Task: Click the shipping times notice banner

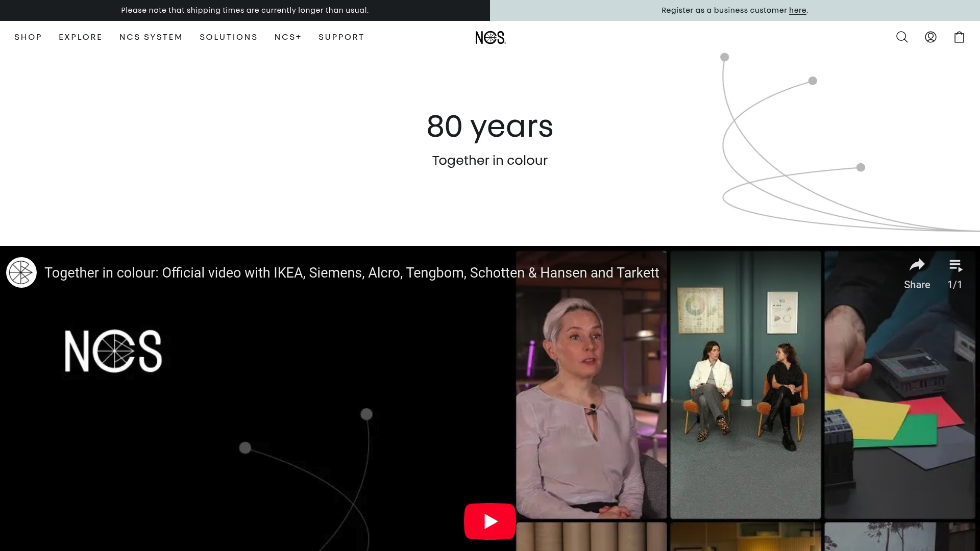Action: tap(245, 10)
